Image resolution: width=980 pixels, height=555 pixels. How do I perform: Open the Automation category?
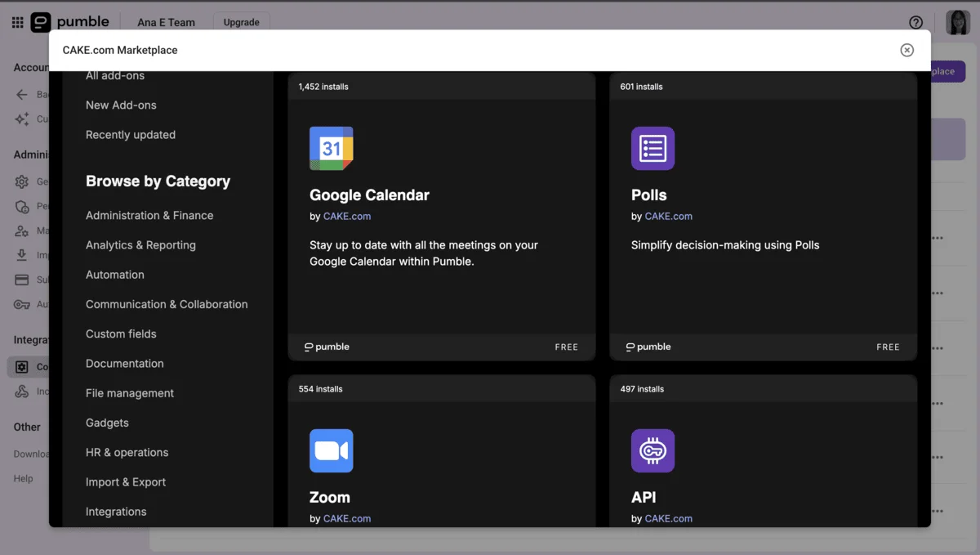click(x=115, y=275)
